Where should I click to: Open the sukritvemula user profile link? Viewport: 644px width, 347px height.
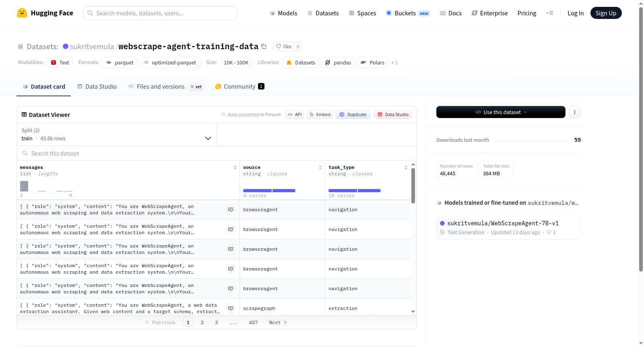pyautogui.click(x=92, y=46)
